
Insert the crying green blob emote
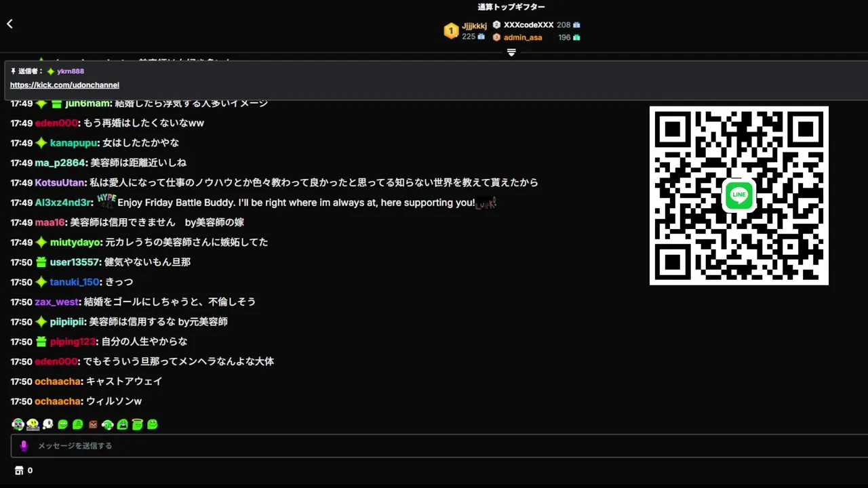[x=122, y=424]
